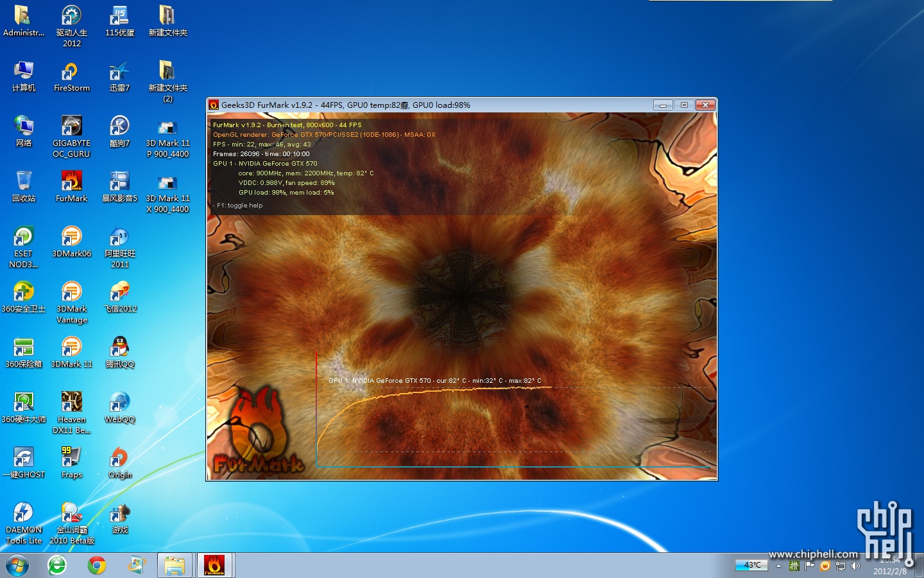
Task: Click the VDDC and fan speed line
Action: point(287,183)
